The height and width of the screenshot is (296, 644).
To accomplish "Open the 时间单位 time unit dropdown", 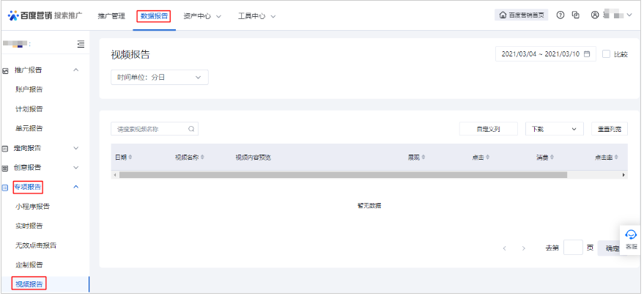I will click(x=159, y=78).
